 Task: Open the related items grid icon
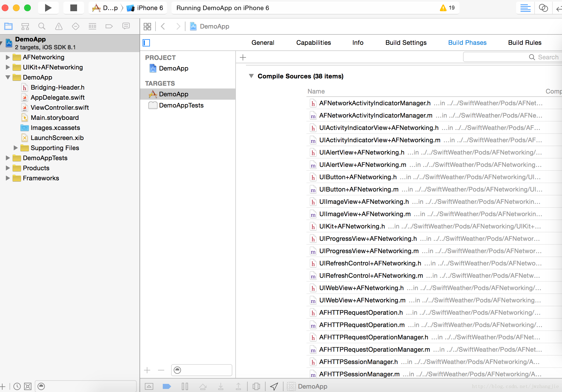point(147,26)
